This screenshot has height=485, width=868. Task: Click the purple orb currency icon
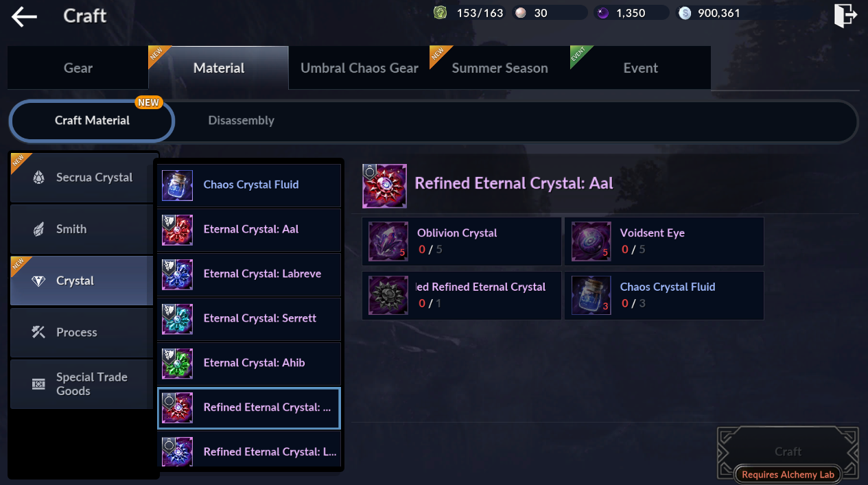tap(603, 13)
